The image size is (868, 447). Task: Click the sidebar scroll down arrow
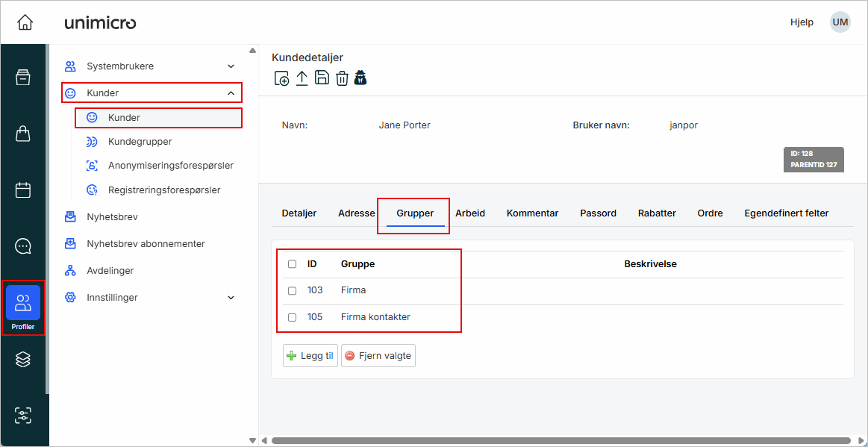(253, 441)
